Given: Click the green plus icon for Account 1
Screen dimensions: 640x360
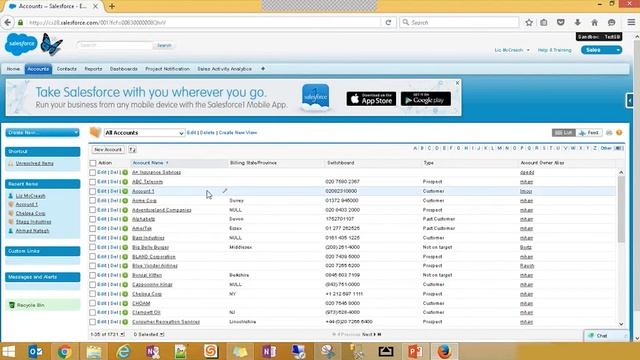Looking at the screenshot, I should click(125, 191).
